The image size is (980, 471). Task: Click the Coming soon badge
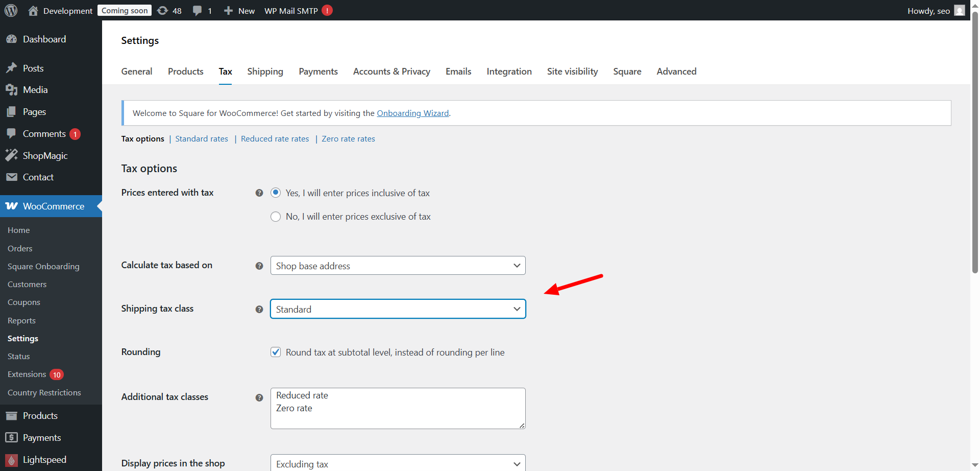(125, 11)
